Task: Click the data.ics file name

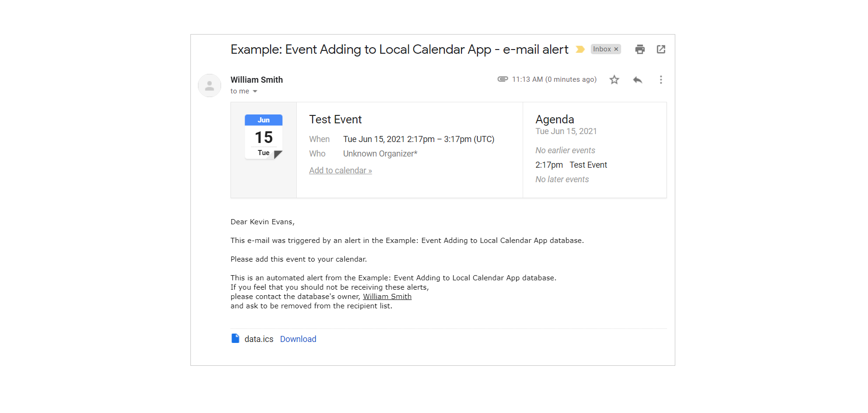Action: (259, 339)
